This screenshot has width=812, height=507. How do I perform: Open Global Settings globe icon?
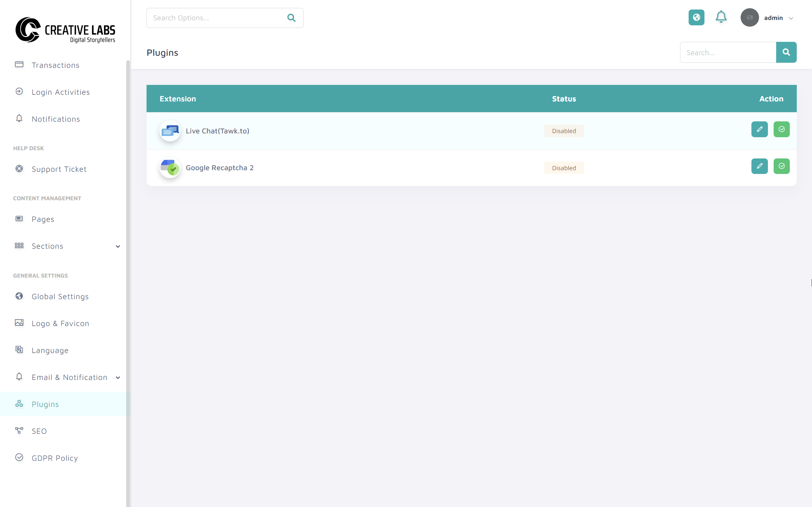[x=19, y=296]
